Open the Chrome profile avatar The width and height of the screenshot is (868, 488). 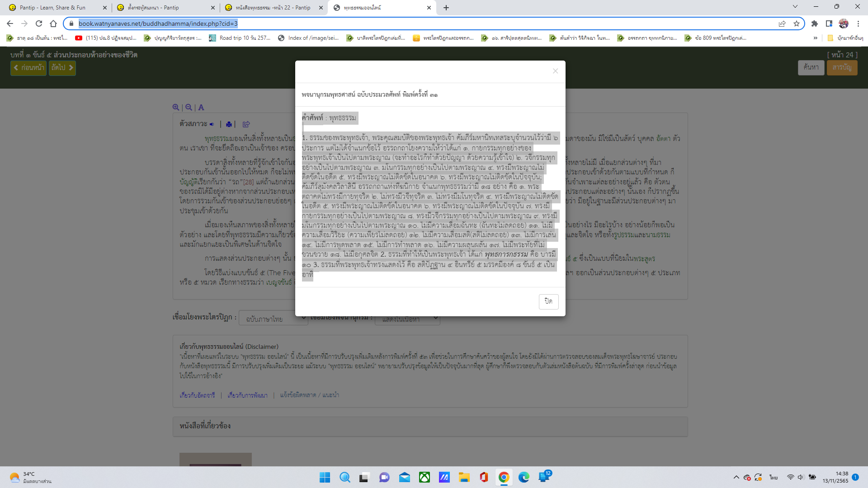844,23
